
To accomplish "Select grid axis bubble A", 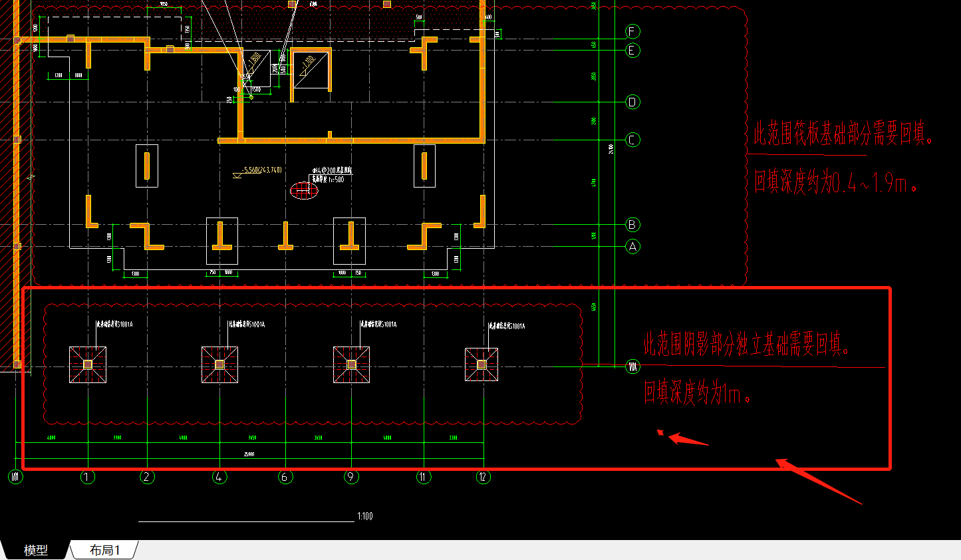I will (x=632, y=247).
